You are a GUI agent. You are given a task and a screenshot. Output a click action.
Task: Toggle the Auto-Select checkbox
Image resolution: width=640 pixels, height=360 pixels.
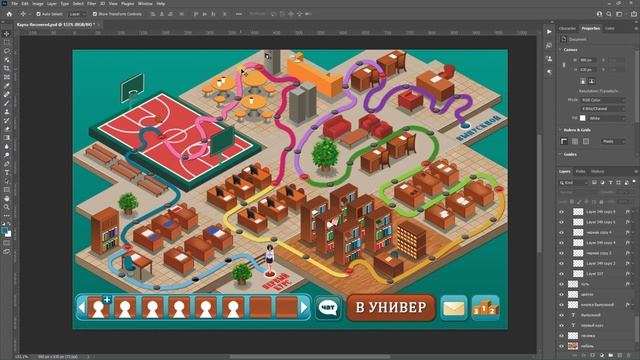38,14
